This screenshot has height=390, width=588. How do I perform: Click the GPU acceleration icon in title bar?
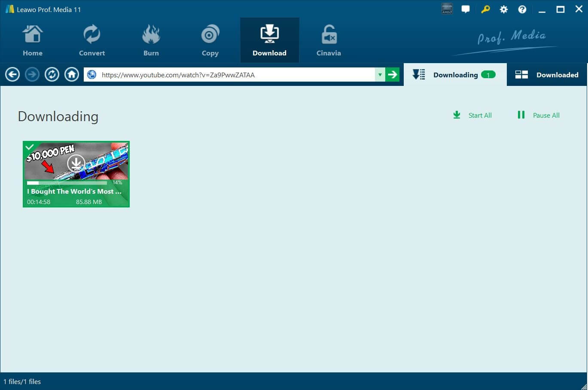click(447, 9)
